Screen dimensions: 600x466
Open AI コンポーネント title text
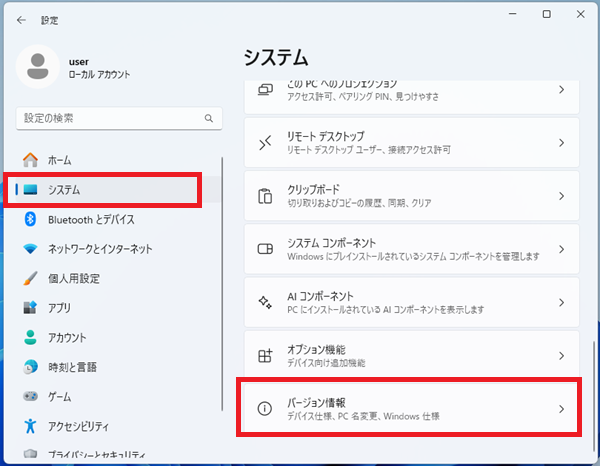point(320,296)
